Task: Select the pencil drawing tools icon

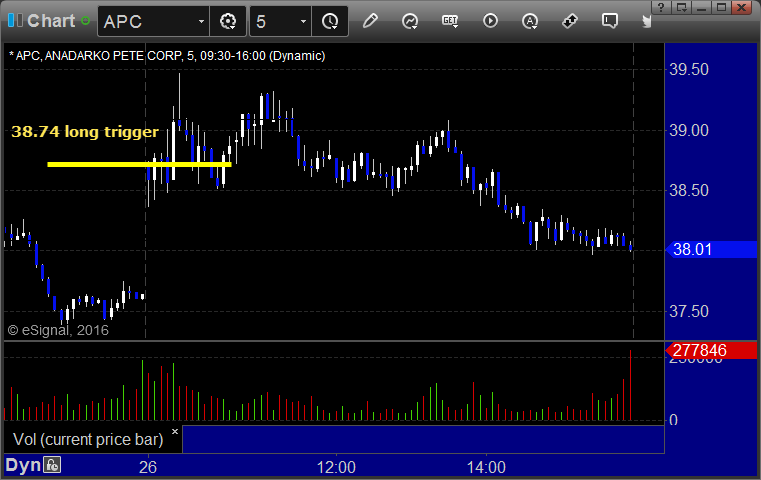Action: [370, 21]
